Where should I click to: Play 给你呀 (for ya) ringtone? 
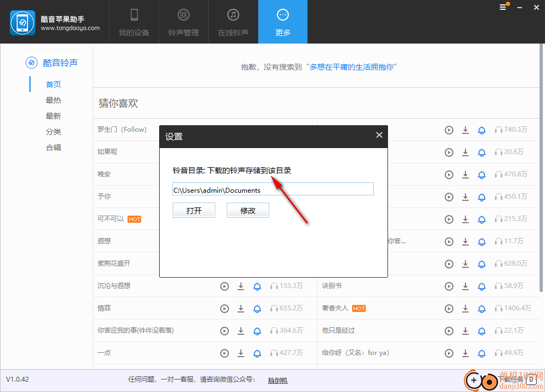pyautogui.click(x=449, y=353)
